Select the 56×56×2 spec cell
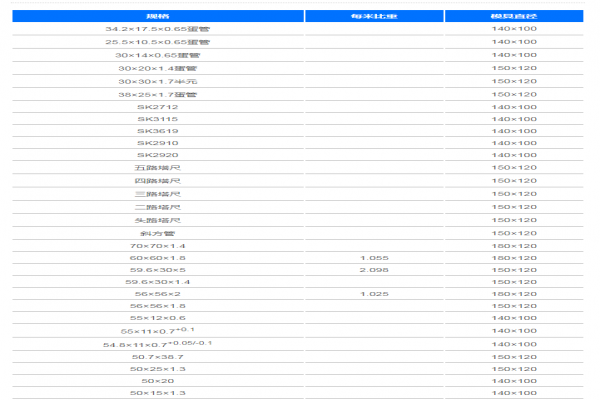Image resolution: width=600 pixels, height=400 pixels. (x=158, y=294)
